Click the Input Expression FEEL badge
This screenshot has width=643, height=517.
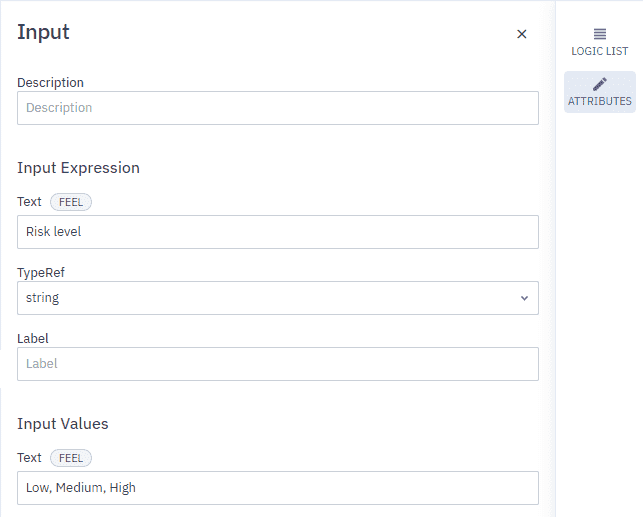[x=71, y=202]
